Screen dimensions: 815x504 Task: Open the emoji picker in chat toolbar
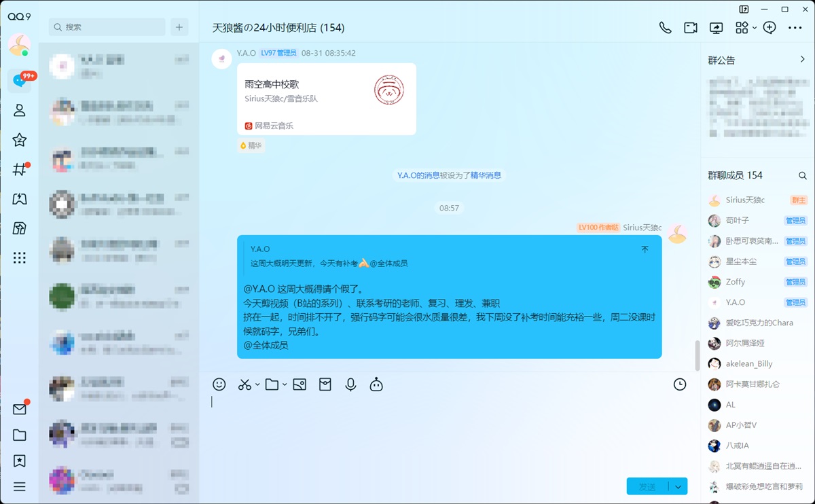point(219,384)
